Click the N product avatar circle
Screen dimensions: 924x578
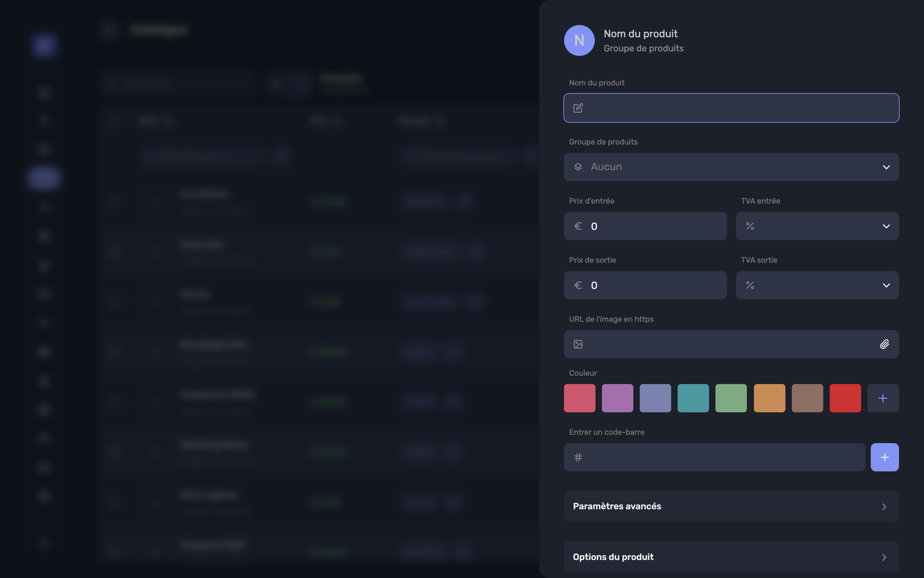tap(579, 40)
